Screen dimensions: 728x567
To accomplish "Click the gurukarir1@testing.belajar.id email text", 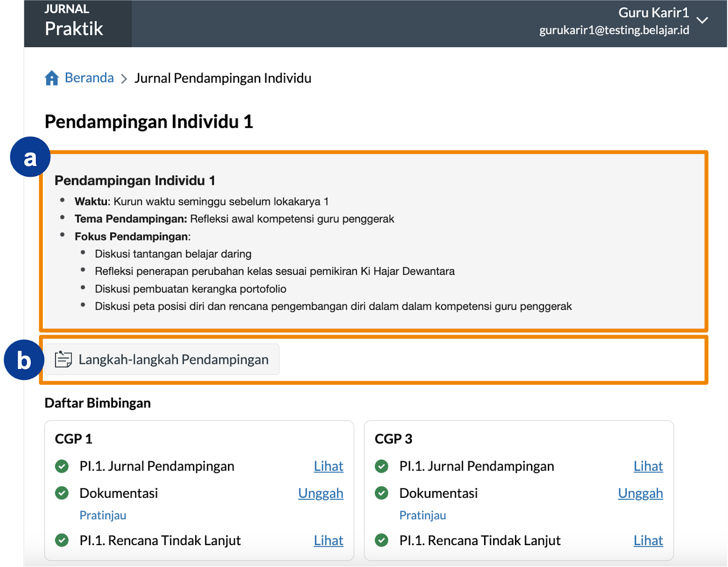I will pyautogui.click(x=614, y=30).
